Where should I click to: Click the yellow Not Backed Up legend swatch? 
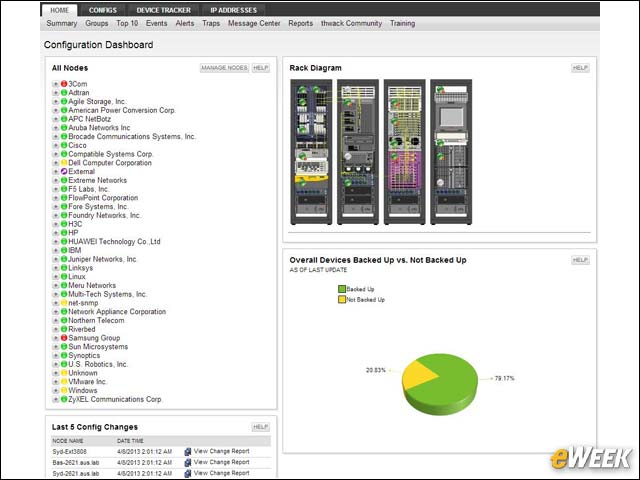(342, 300)
